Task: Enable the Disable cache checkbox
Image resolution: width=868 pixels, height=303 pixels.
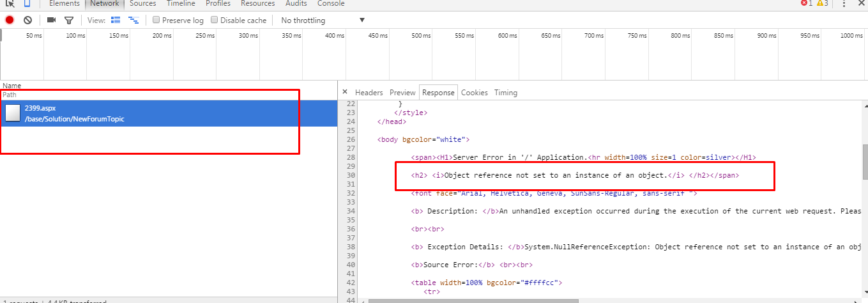Action: (214, 20)
